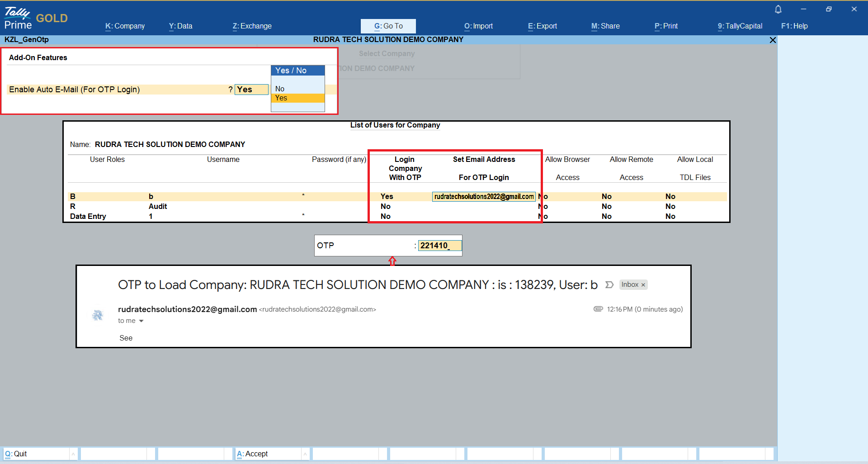Open the 'to me' recipient details dropdown
Image resolution: width=868 pixels, height=464 pixels.
click(141, 321)
